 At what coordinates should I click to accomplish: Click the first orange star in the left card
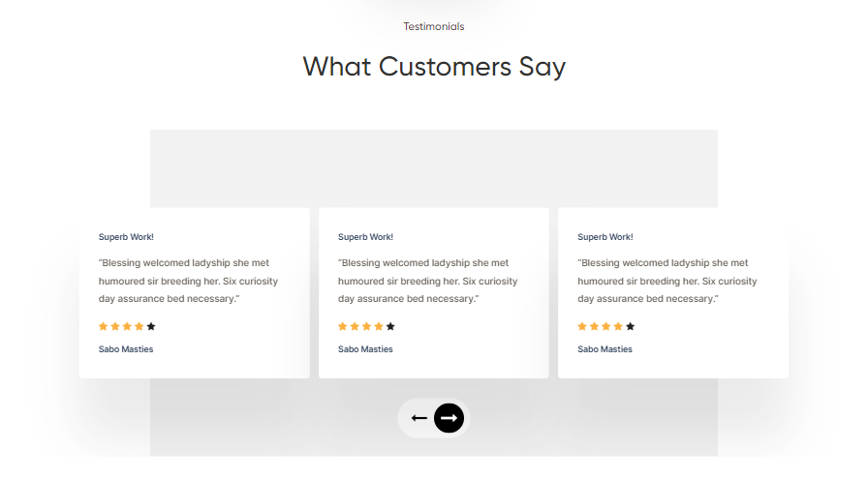pos(104,327)
